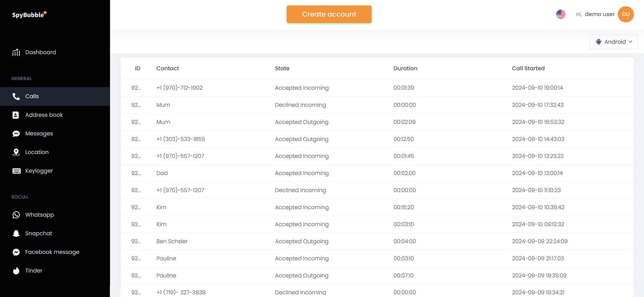This screenshot has height=297, width=644.
Task: Open Snapchat section
Action: (x=39, y=234)
